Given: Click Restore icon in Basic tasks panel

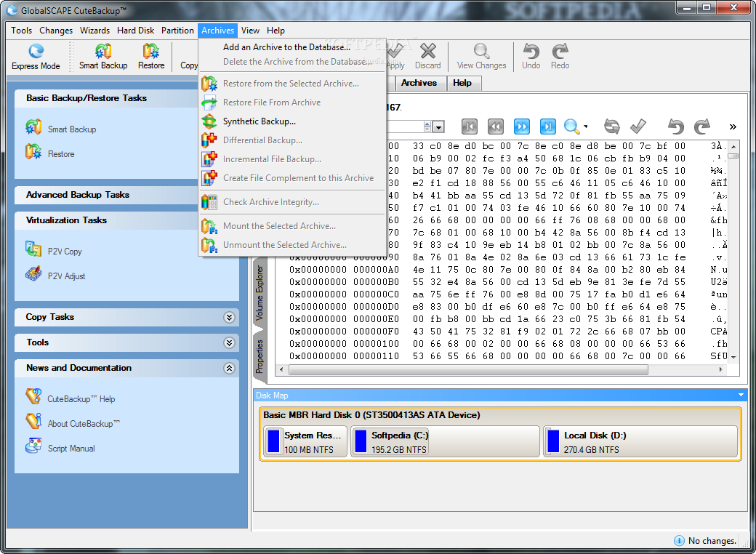Looking at the screenshot, I should [33, 152].
